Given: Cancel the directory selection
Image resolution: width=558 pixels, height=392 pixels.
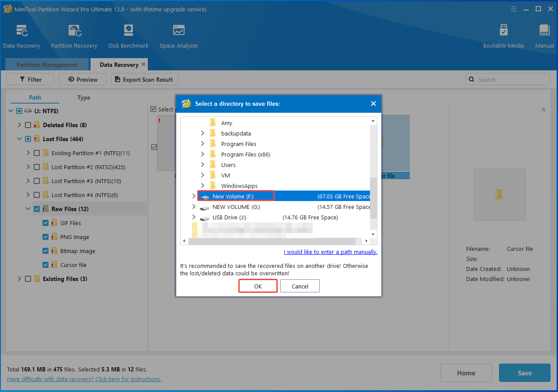Looking at the screenshot, I should (x=300, y=286).
